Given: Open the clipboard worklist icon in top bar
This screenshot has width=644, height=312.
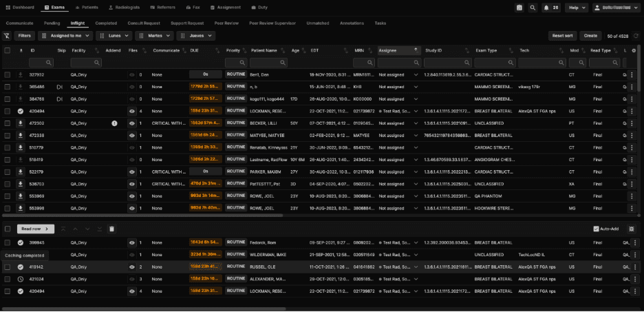Looking at the screenshot, I should click(519, 8).
